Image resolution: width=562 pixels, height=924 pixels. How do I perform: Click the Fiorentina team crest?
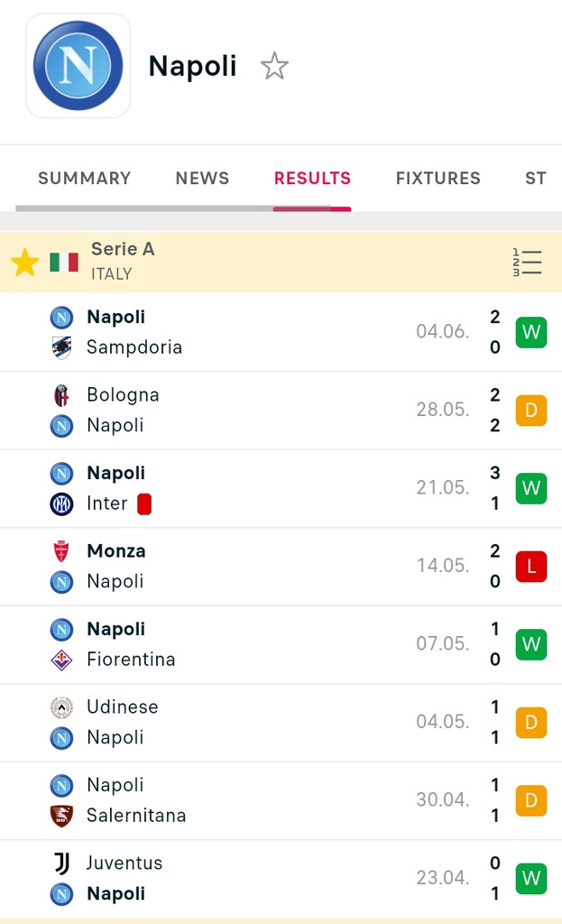tap(61, 660)
